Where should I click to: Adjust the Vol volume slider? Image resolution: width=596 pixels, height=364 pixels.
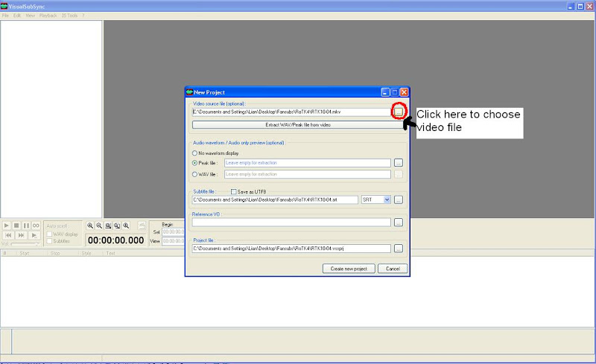tap(25, 243)
